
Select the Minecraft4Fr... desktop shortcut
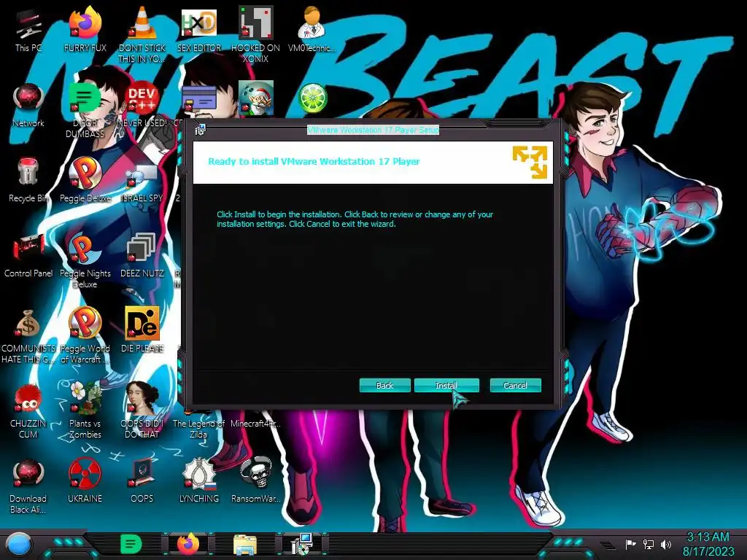tap(256, 422)
